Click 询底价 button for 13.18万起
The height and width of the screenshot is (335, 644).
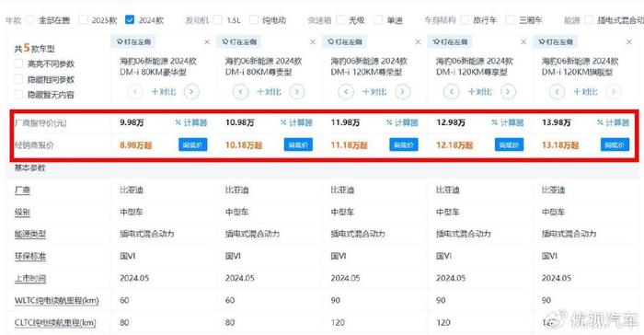click(x=615, y=144)
